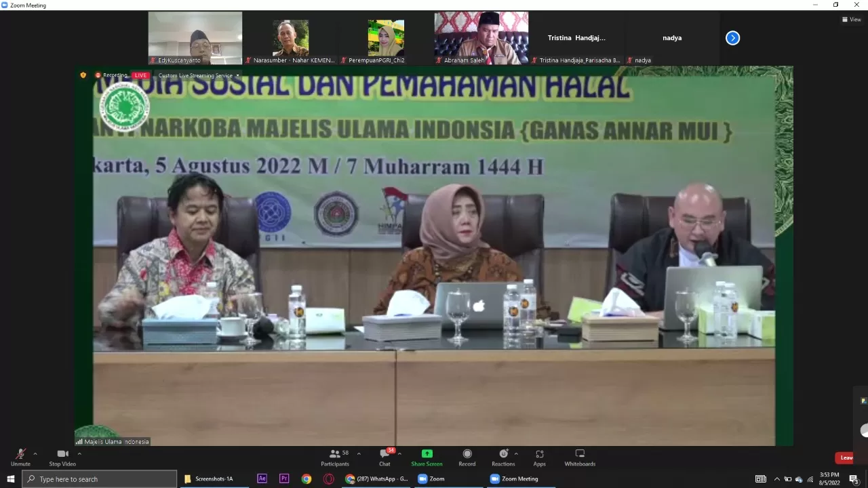Open the Participants panel
Image resolution: width=868 pixels, height=488 pixels.
click(335, 457)
